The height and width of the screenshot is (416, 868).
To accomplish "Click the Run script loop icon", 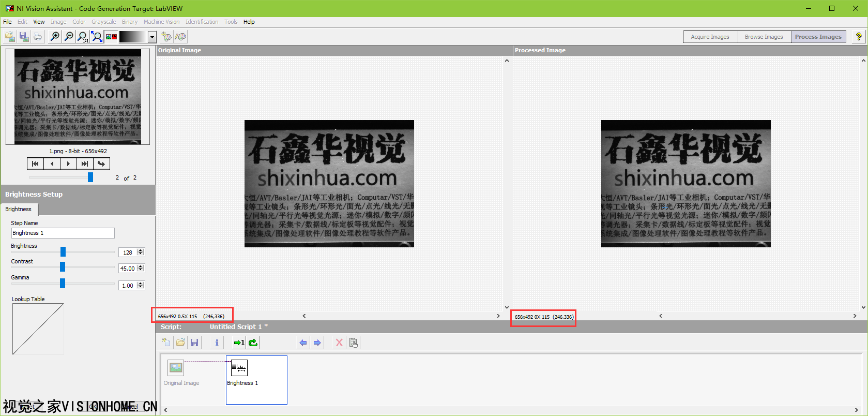I will [253, 343].
